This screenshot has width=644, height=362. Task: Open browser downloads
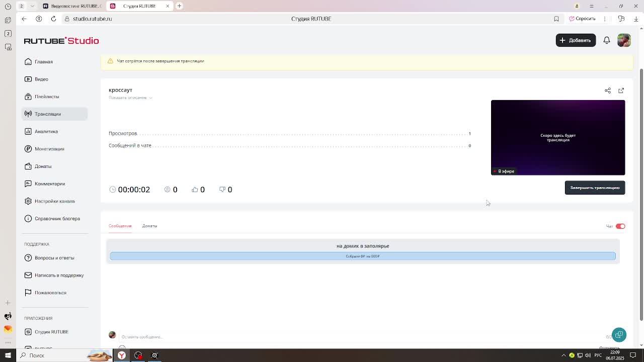click(x=636, y=19)
